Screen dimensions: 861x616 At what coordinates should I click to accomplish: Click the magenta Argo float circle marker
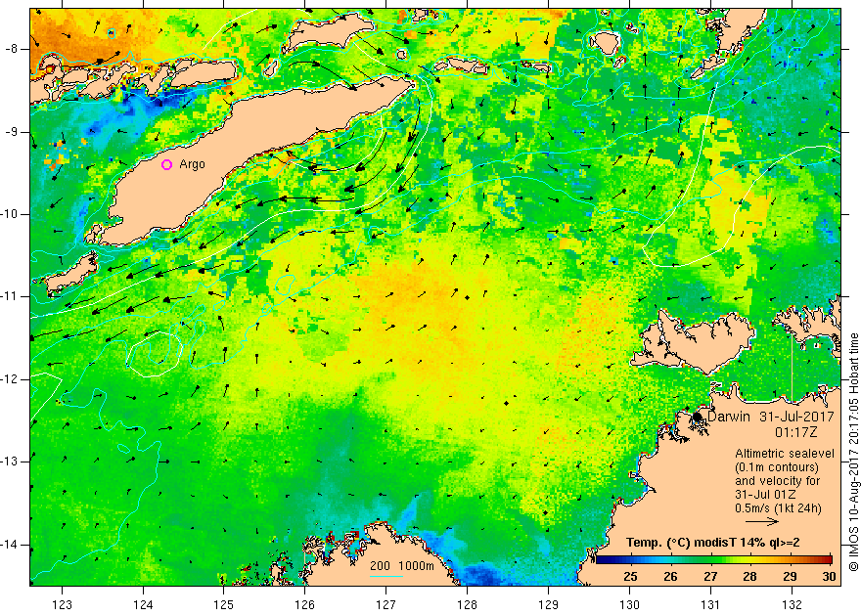(167, 164)
